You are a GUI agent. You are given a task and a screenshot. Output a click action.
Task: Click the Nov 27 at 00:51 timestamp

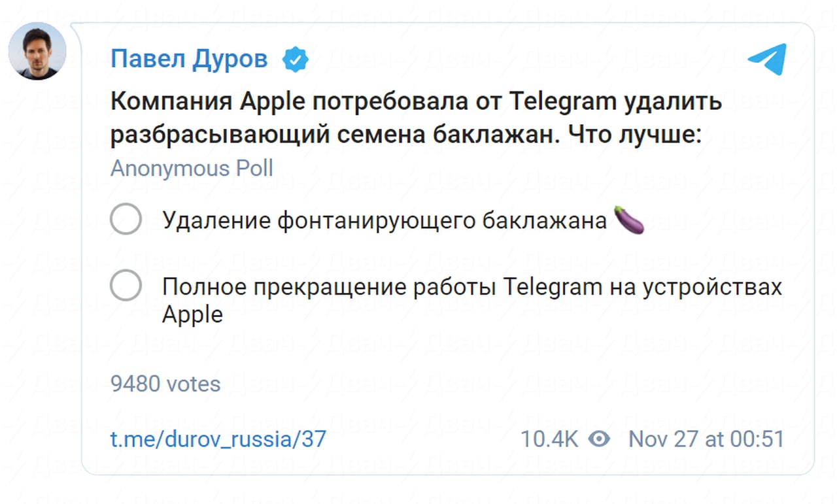click(x=706, y=439)
